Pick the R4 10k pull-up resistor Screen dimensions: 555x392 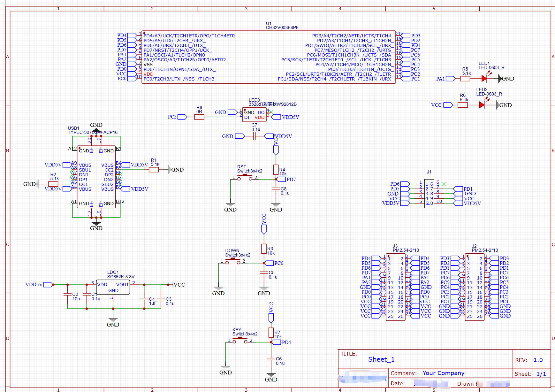point(276,170)
